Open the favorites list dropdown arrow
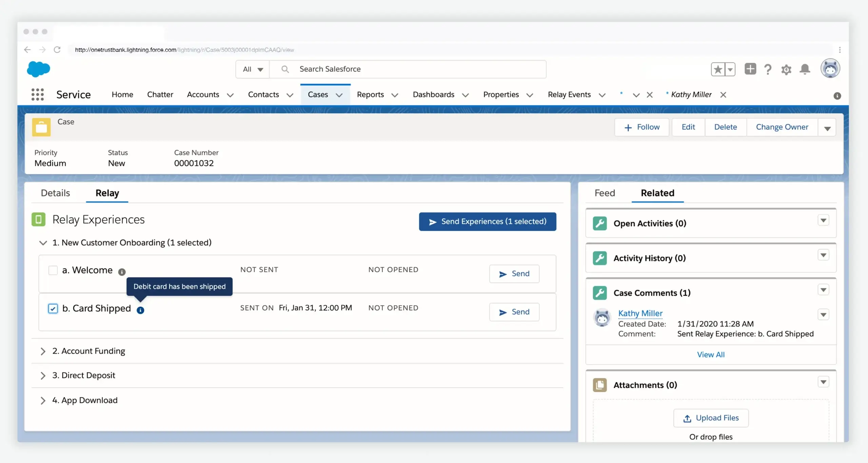 [x=730, y=70]
